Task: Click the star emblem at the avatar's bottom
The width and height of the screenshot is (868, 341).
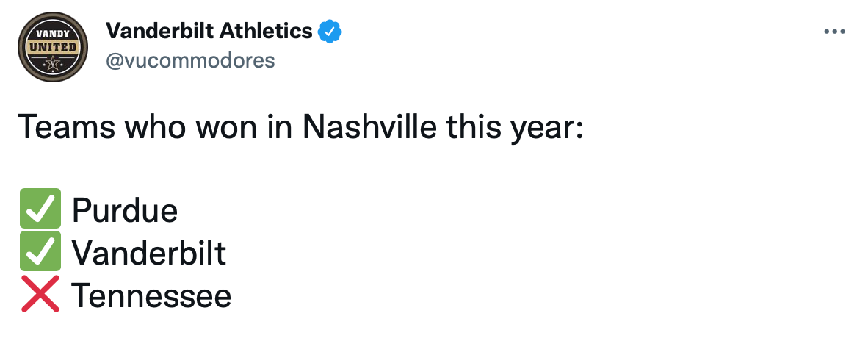Action: [x=52, y=65]
